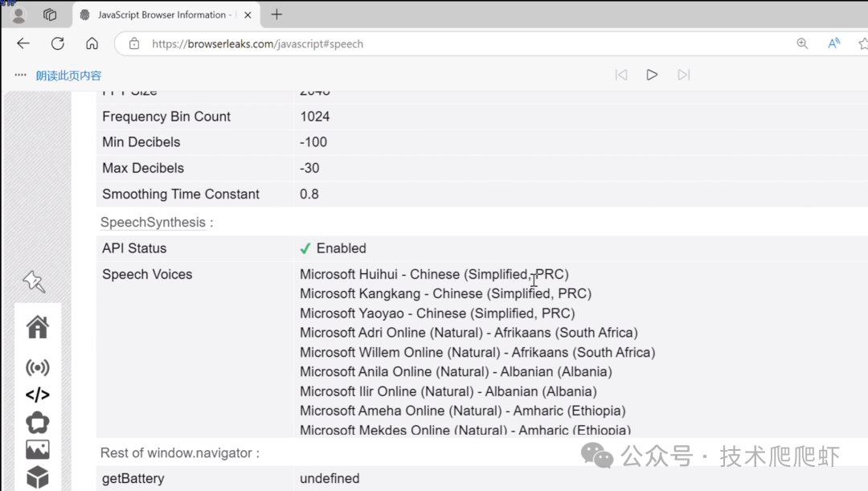The image size is (868, 491).
Task: Click the browser back arrow button
Action: coord(23,43)
